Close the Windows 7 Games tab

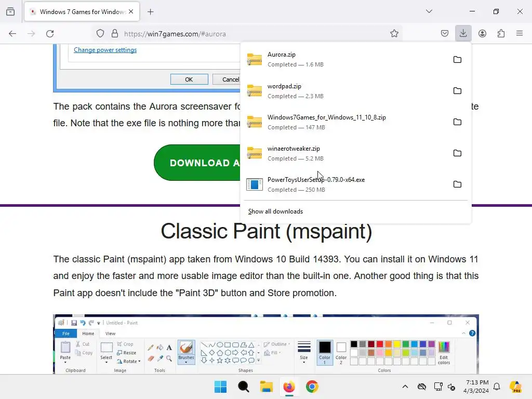[x=131, y=11]
